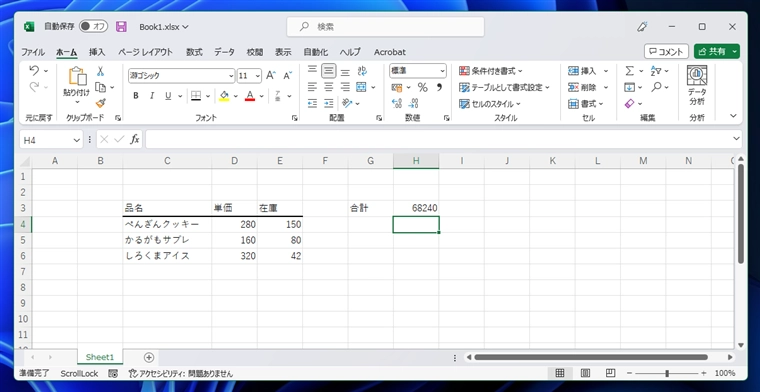Click the Find and Select magnifier icon
The image size is (760, 392).
(656, 87)
